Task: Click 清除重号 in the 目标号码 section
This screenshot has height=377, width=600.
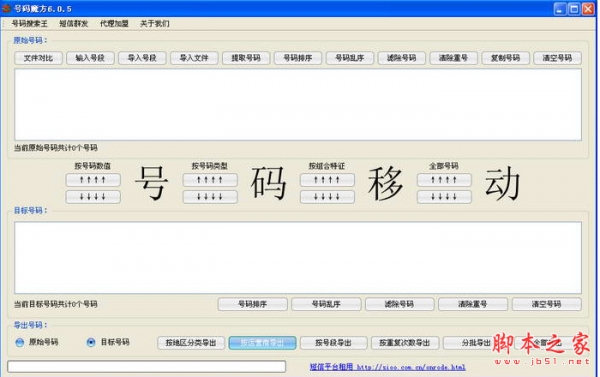Action: tap(473, 304)
